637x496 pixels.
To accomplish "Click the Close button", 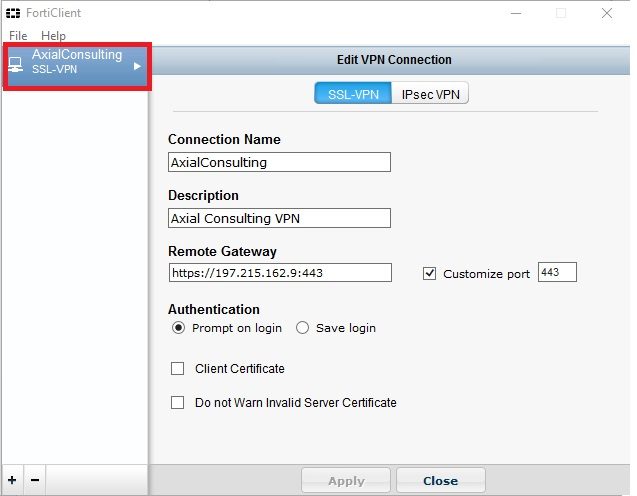I will click(441, 481).
